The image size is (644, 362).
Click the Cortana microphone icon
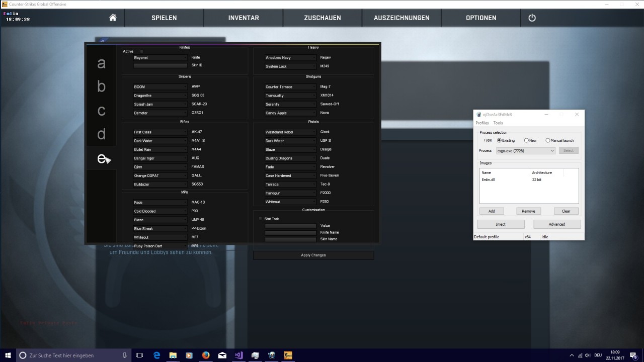click(x=124, y=355)
